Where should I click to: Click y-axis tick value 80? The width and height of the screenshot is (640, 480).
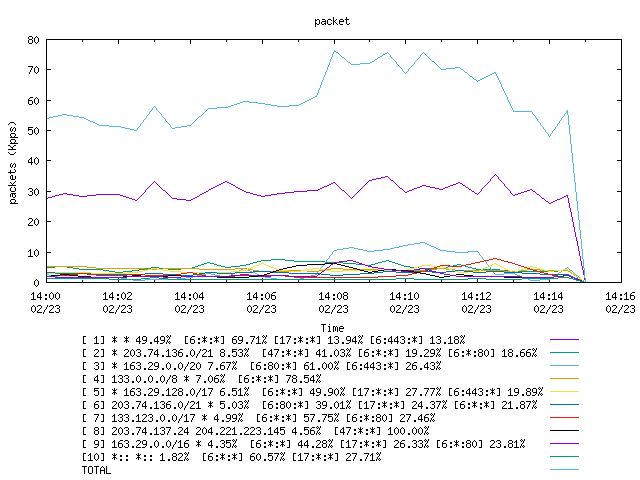33,40
